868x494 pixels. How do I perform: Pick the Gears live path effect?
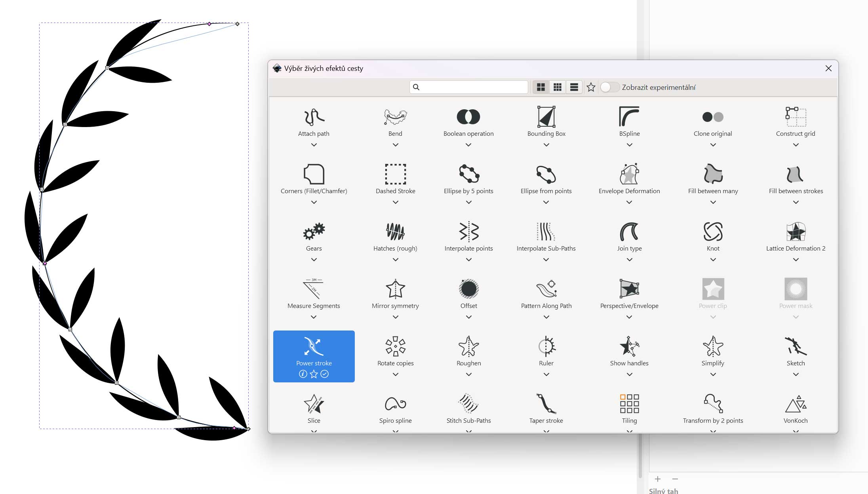[x=314, y=232]
